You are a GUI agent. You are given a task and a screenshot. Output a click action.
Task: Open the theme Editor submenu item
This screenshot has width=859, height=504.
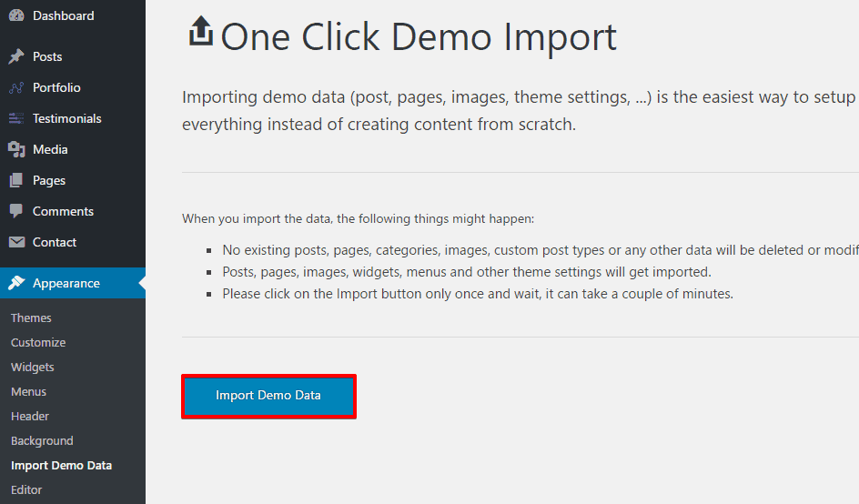[26, 489]
